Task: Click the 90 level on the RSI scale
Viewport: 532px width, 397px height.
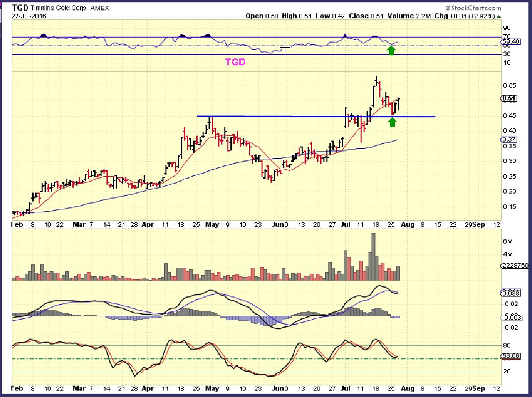Action: (x=507, y=28)
